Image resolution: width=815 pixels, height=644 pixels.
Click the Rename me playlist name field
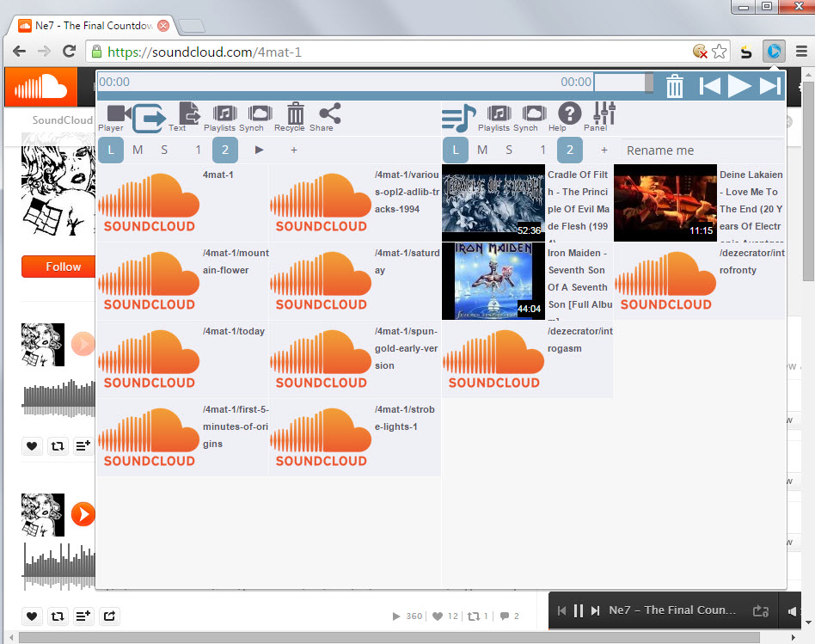(703, 150)
